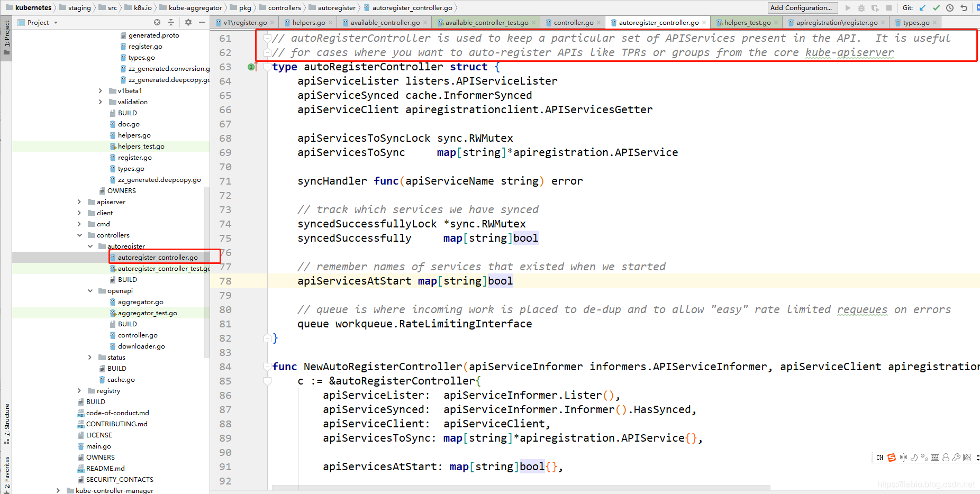980x494 pixels.
Task: Click the soft keyboard icon in IME bar
Action: click(935, 458)
